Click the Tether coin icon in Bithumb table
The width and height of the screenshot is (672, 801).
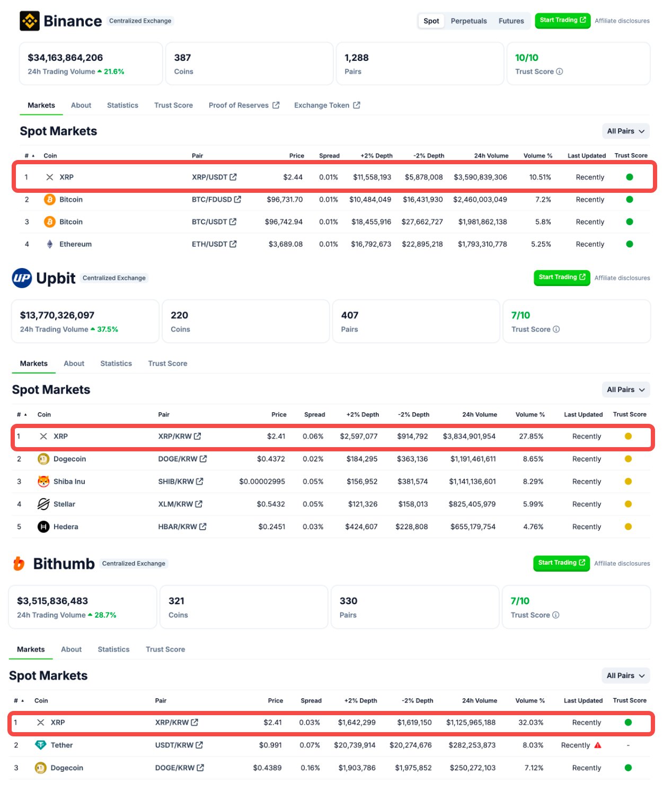coord(40,745)
